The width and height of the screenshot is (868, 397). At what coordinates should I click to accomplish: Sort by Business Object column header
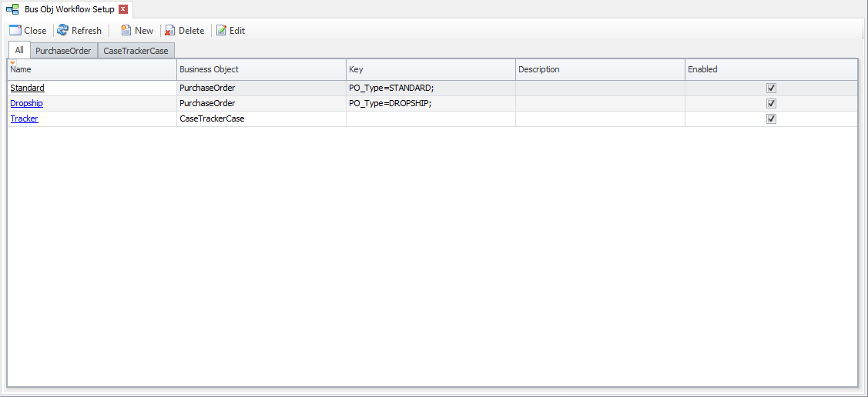click(261, 69)
